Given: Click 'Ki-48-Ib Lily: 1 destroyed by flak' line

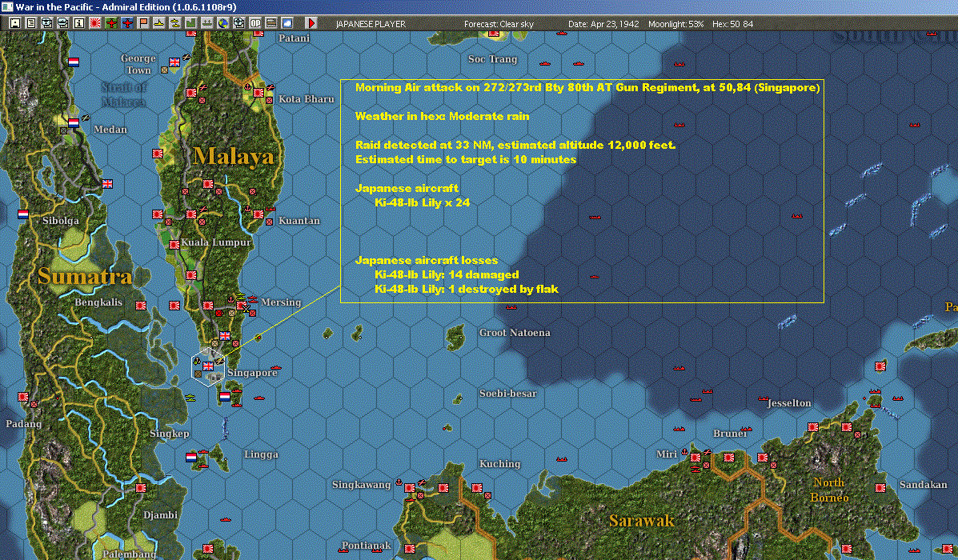Looking at the screenshot, I should [466, 289].
